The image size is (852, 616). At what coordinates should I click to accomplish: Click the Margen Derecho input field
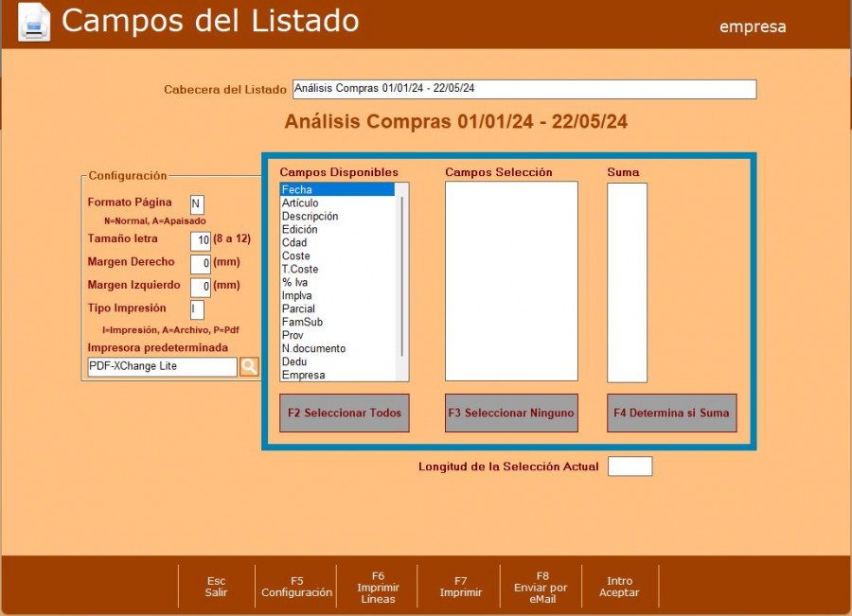click(200, 264)
